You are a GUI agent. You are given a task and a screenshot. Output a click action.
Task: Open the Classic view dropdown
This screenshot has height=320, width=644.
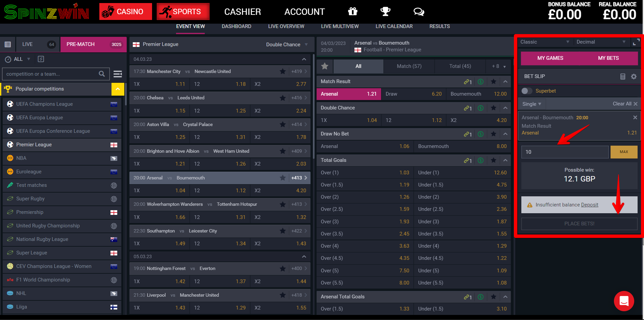pos(545,42)
